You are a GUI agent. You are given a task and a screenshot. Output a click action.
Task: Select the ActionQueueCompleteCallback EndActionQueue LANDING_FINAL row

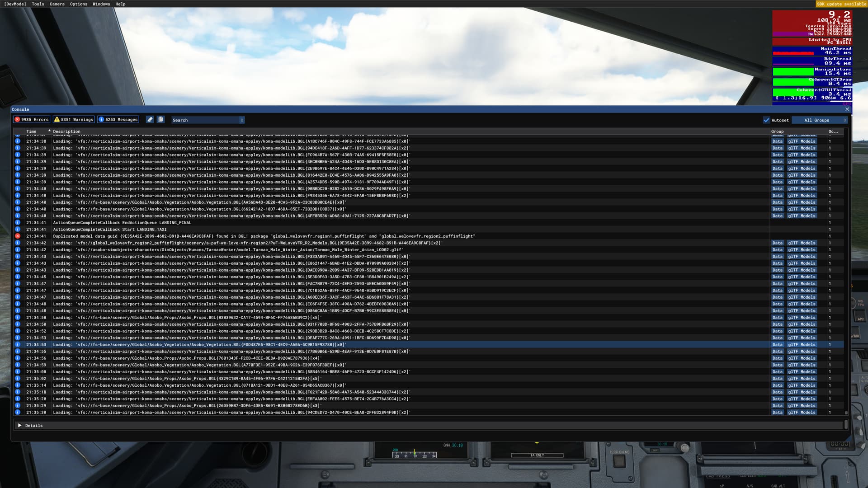pos(429,223)
